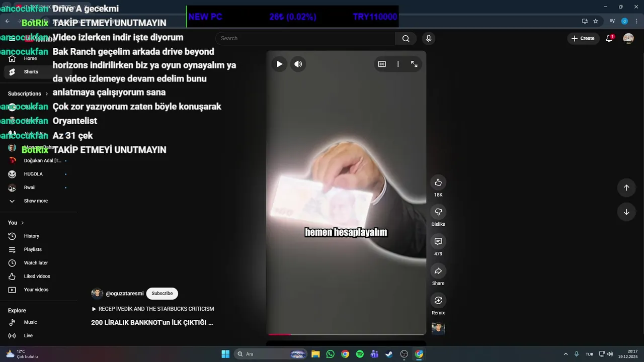
Task: Open File Explorer from the taskbar
Action: 315,354
